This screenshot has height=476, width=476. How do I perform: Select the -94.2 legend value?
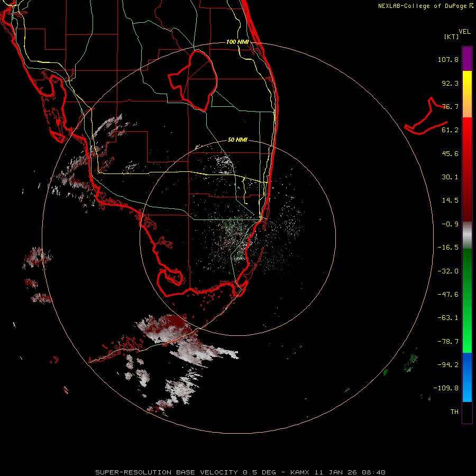[448, 365]
